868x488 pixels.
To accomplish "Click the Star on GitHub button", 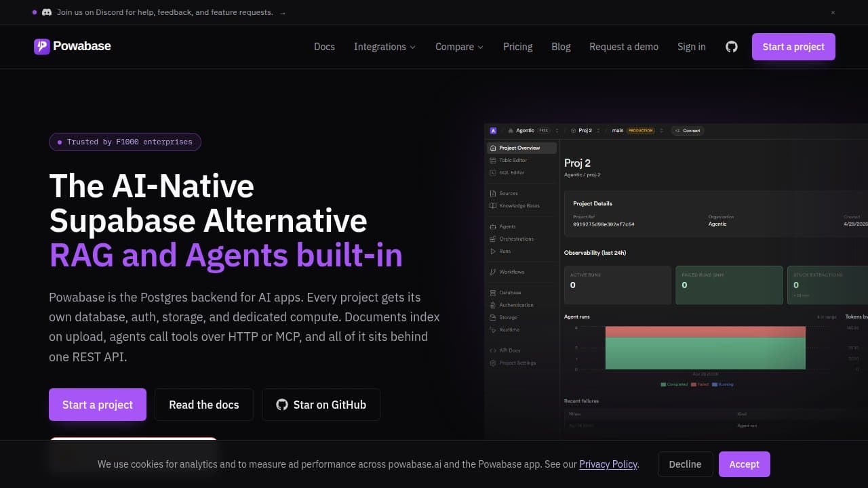I will pyautogui.click(x=321, y=405).
